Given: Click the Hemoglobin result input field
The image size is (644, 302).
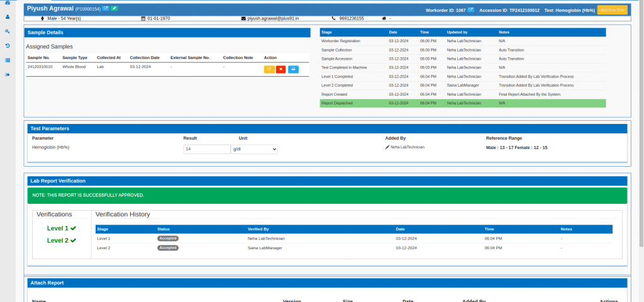Looking at the screenshot, I should (207, 149).
